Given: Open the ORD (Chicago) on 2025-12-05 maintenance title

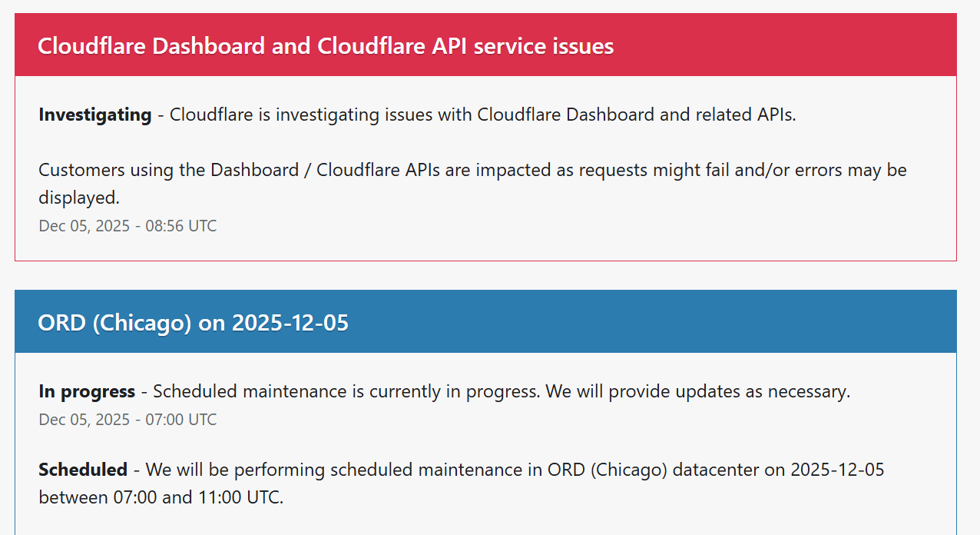Looking at the screenshot, I should pyautogui.click(x=193, y=323).
